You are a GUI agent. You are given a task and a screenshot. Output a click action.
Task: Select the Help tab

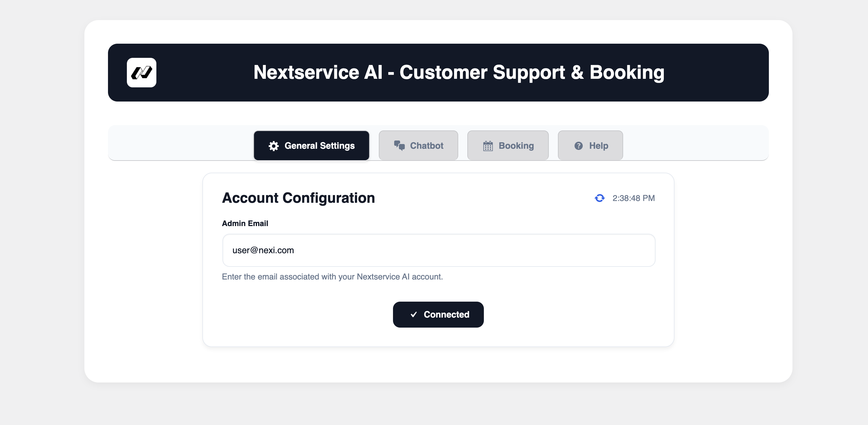[590, 146]
